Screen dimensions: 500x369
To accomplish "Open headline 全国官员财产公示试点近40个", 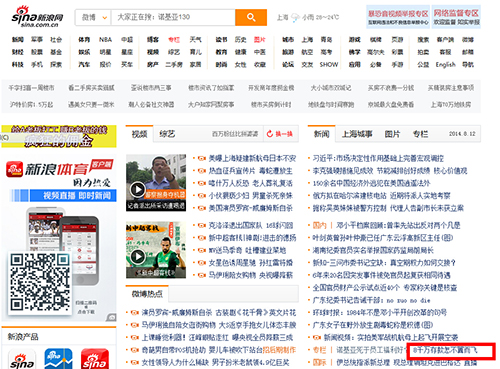I will pyautogui.click(x=356, y=288).
